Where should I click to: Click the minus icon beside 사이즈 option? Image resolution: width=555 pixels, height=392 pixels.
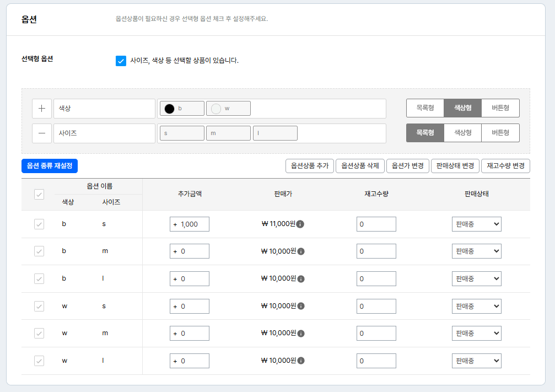[x=42, y=133]
